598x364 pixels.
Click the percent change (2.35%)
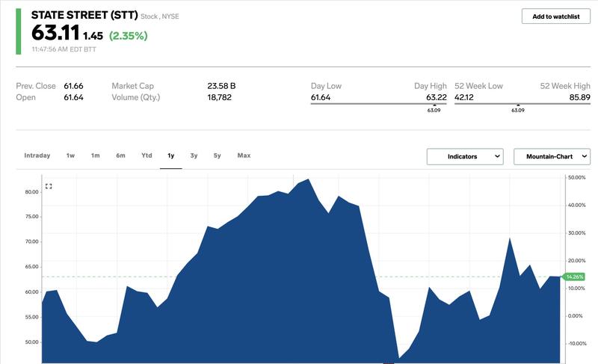click(128, 36)
